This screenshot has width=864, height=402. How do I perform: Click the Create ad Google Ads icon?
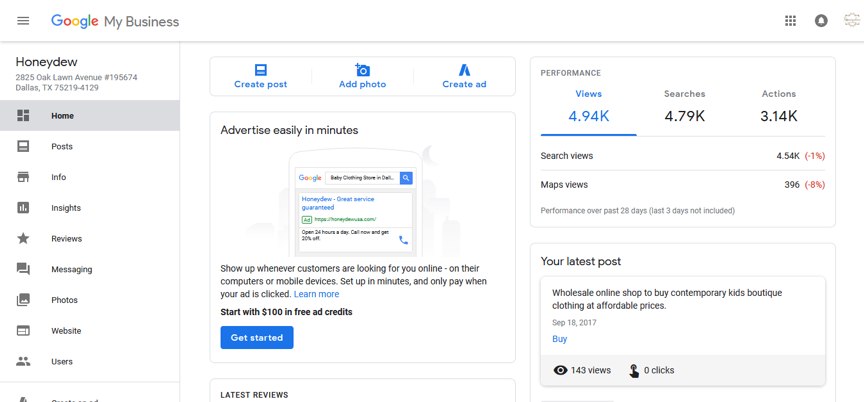pos(464,70)
